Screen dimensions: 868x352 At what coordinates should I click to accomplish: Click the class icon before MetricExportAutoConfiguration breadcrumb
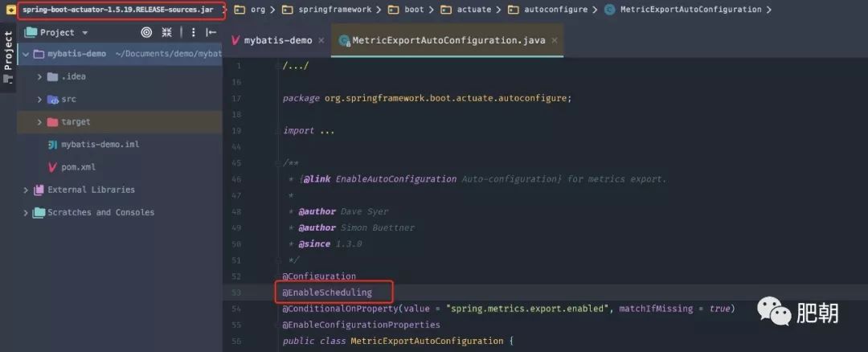(610, 10)
